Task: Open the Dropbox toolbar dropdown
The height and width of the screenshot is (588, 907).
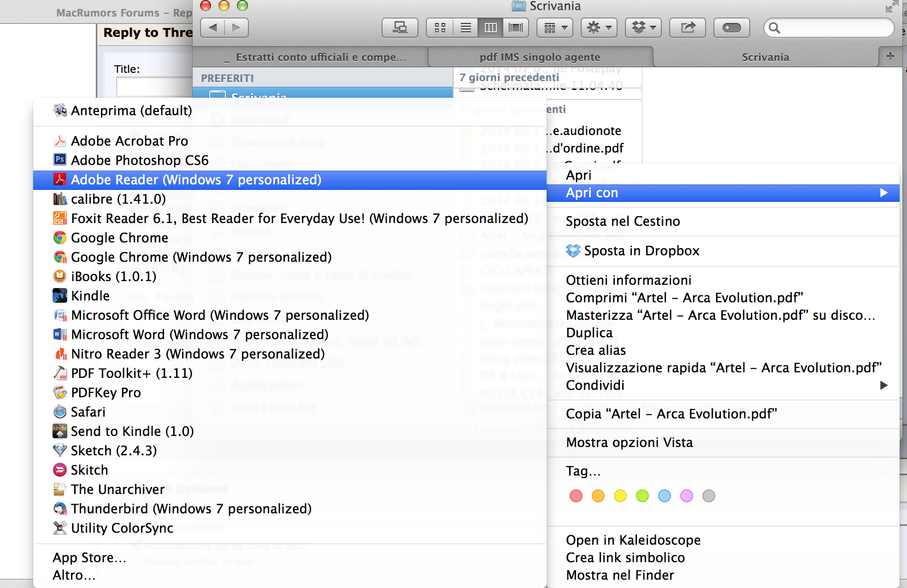Action: (x=643, y=28)
